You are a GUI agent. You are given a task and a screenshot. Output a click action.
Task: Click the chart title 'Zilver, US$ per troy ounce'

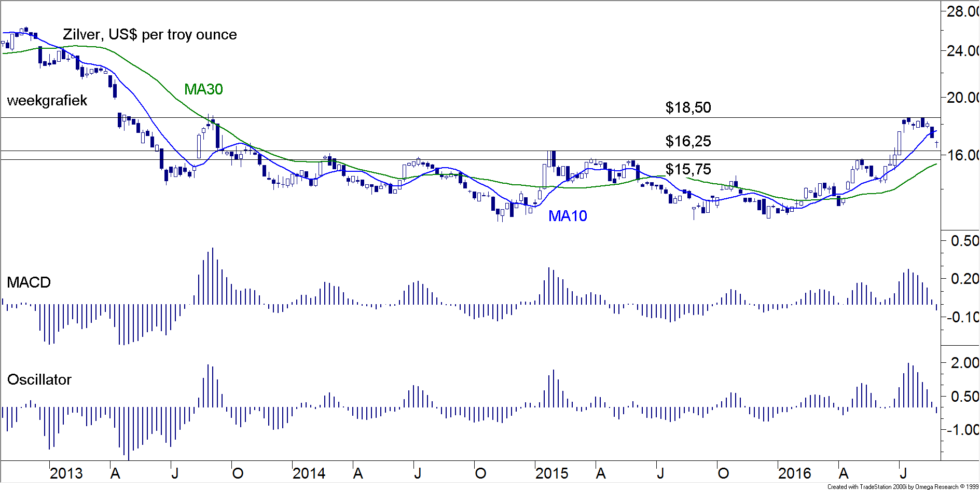click(149, 35)
